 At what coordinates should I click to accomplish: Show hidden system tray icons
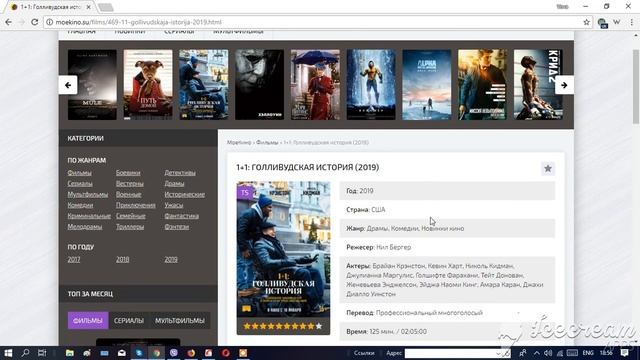[x=536, y=353]
